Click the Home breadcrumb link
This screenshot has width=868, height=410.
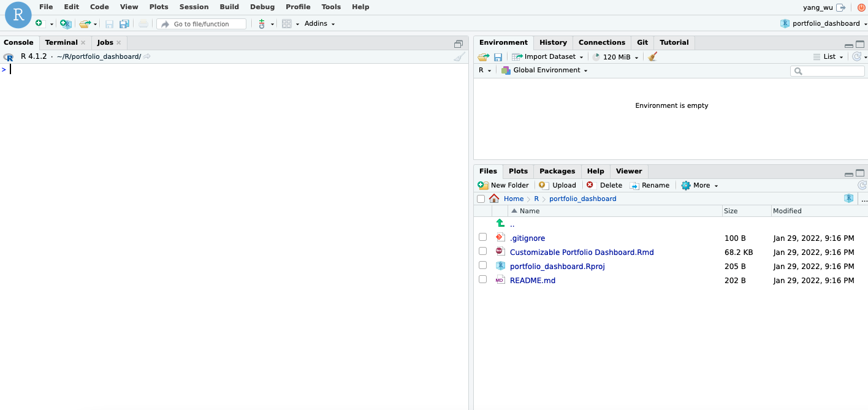pyautogui.click(x=514, y=199)
